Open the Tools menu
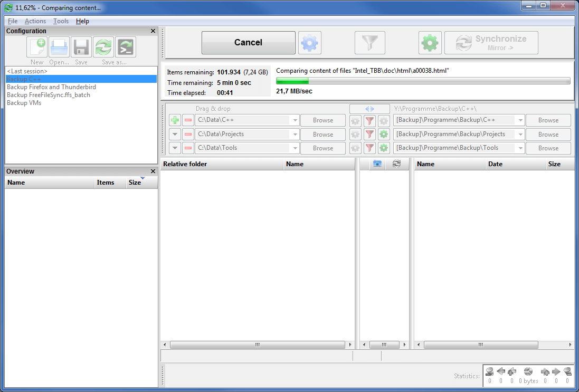Screen dimensions: 579x392 61,21
